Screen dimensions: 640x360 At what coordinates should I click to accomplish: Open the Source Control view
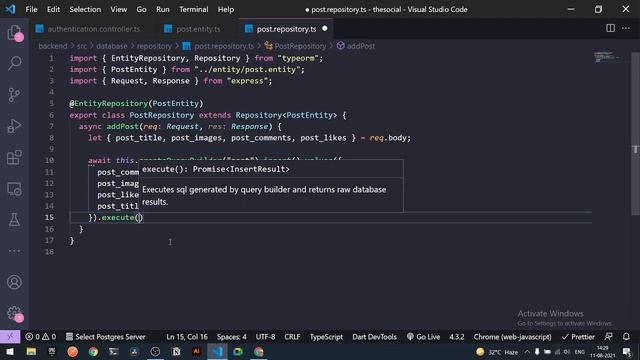[x=14, y=95]
